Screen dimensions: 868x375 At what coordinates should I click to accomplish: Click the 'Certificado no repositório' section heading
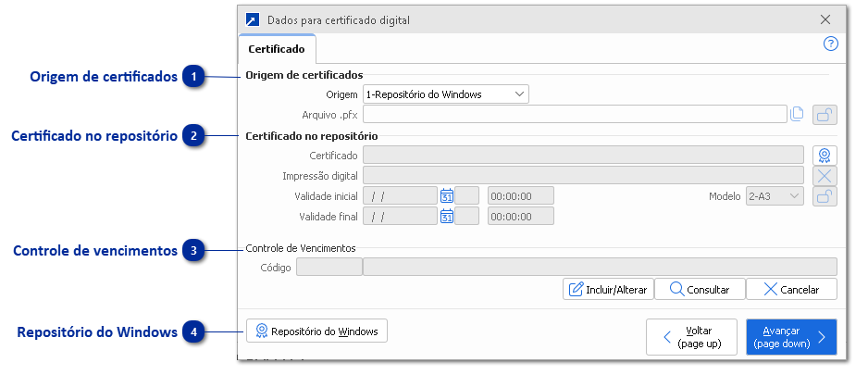pyautogui.click(x=311, y=136)
